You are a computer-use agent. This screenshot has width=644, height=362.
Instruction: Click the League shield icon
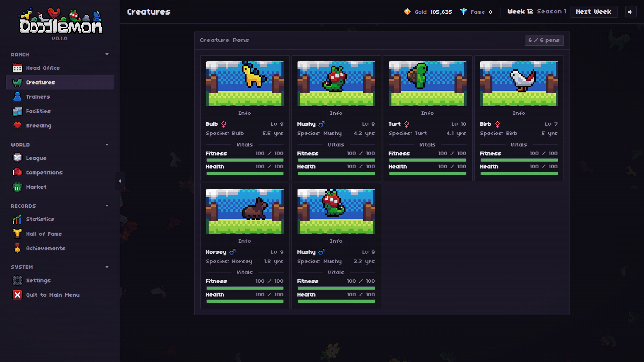(x=17, y=158)
